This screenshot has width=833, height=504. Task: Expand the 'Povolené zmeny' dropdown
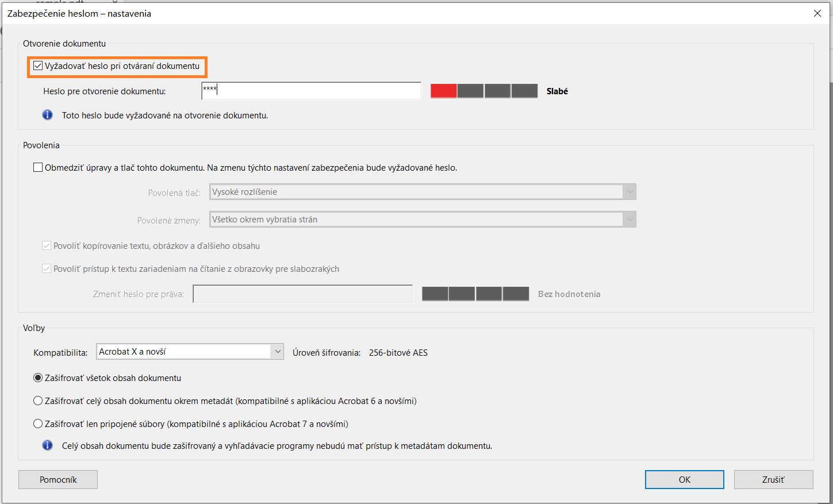(x=423, y=220)
